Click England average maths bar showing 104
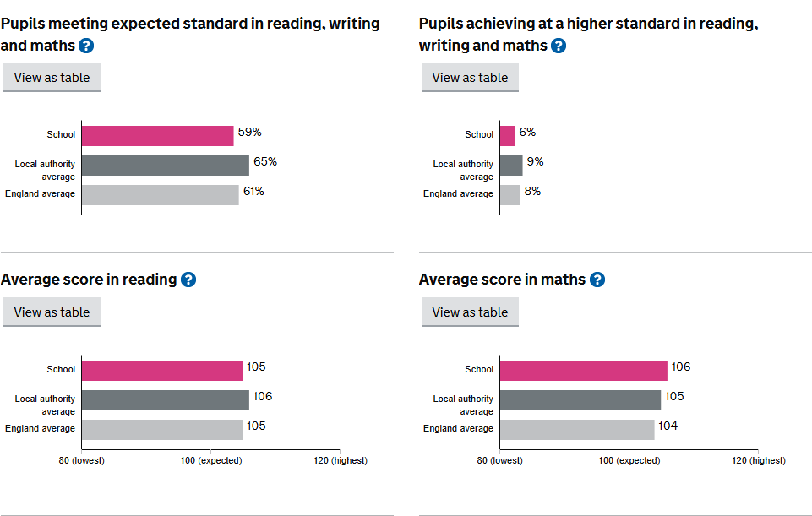The width and height of the screenshot is (812, 516). 577,430
